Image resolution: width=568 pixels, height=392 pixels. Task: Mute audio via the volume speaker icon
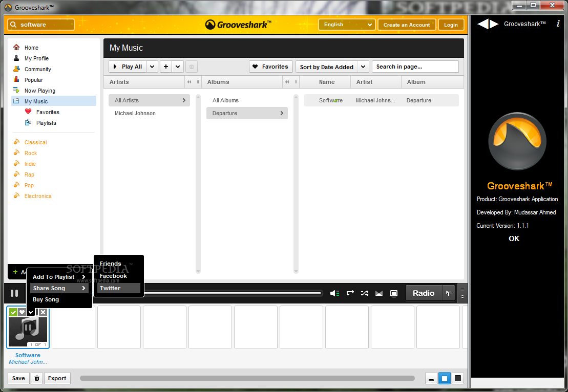pos(334,293)
